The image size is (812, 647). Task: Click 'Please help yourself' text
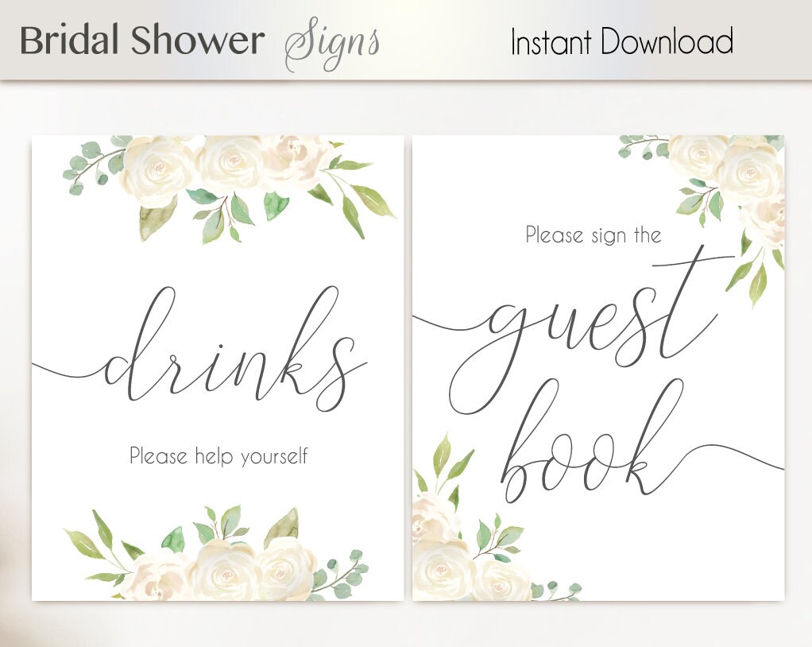(x=218, y=457)
